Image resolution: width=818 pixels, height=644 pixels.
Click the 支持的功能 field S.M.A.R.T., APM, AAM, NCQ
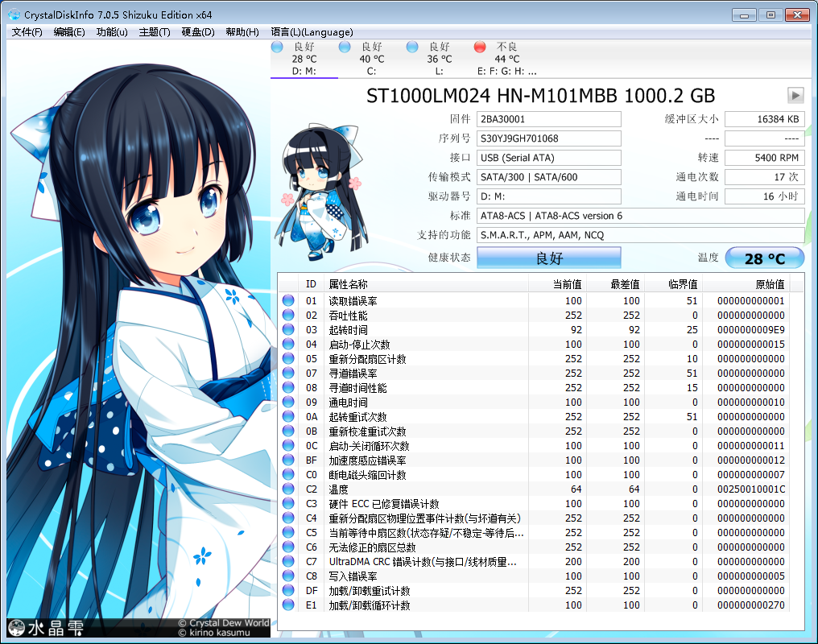click(x=641, y=234)
